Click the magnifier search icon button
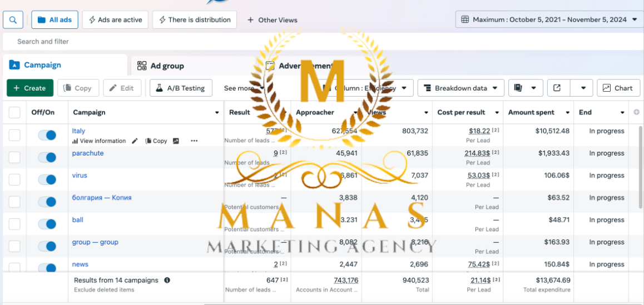This screenshot has height=305, width=644. coord(13,19)
